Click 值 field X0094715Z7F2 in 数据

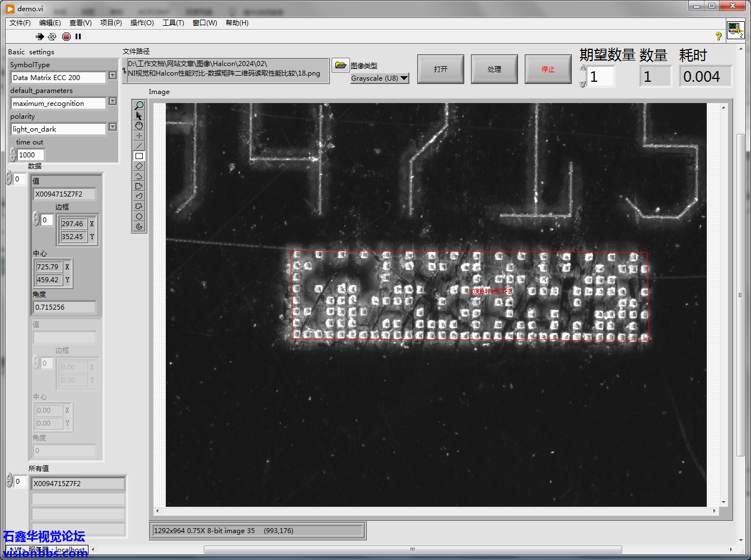(65, 194)
